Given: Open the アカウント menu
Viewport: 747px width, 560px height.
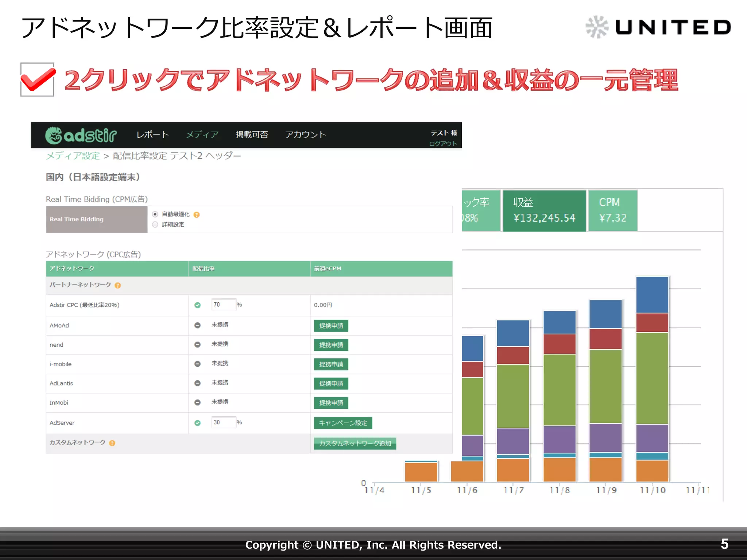Looking at the screenshot, I should (x=305, y=135).
